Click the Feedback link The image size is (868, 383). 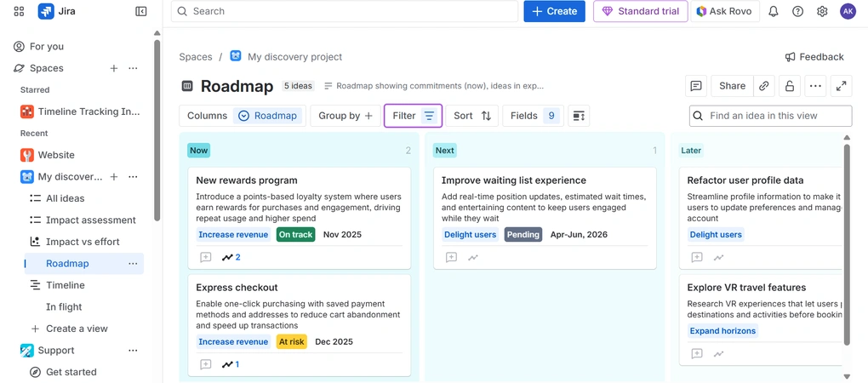[814, 57]
